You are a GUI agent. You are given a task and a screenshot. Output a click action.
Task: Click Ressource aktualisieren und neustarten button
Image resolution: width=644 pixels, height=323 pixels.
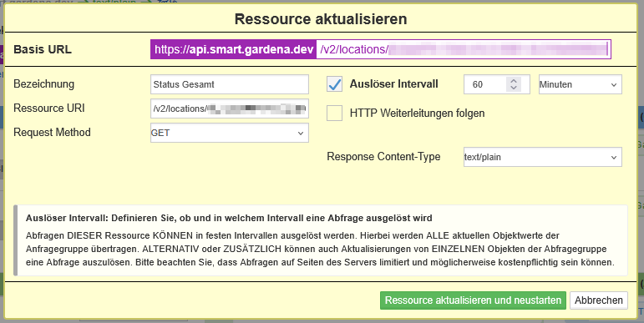473,300
